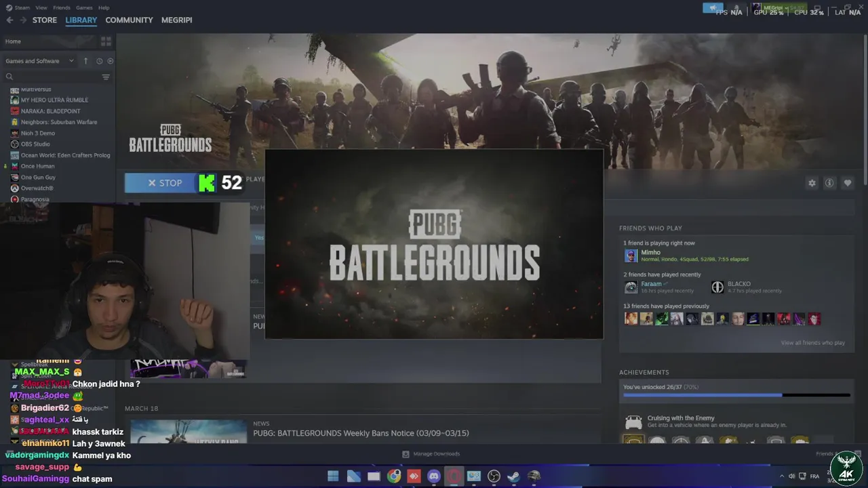The height and width of the screenshot is (488, 868).
Task: Go to library Home
Action: pyautogui.click(x=13, y=41)
